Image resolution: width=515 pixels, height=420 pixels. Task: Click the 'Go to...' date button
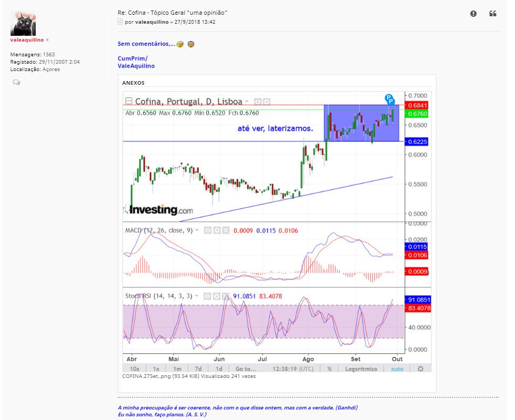[246, 369]
